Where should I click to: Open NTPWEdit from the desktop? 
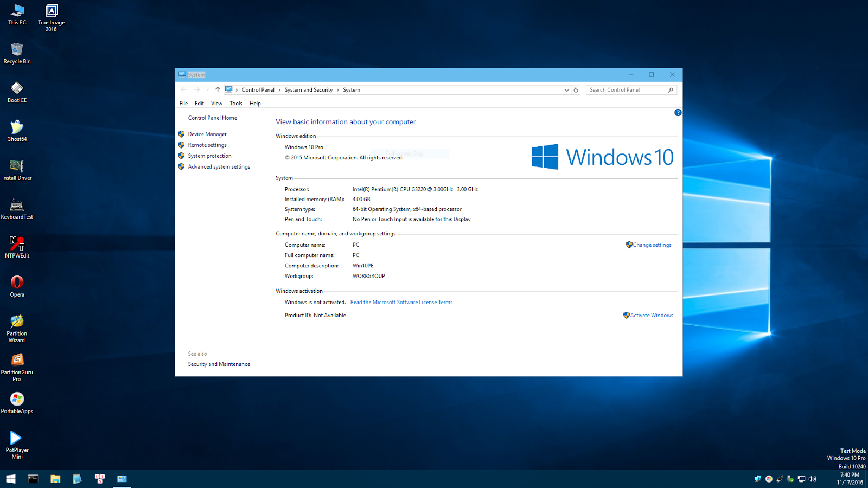pos(16,243)
